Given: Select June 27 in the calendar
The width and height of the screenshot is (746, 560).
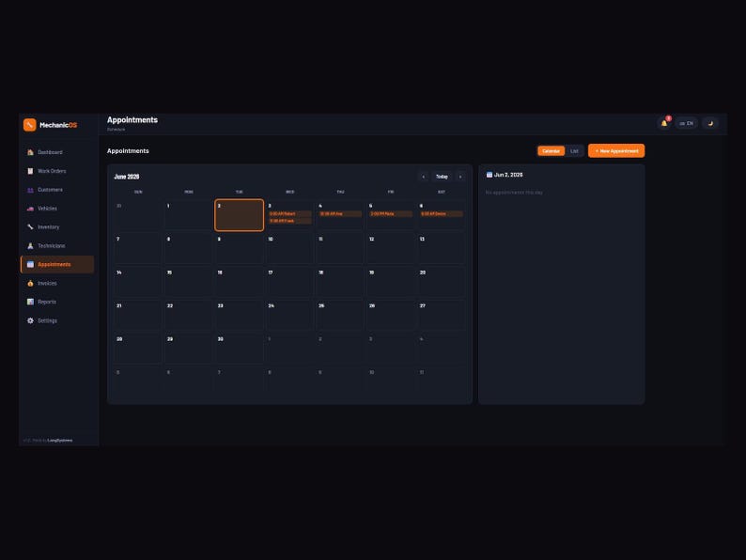Looking at the screenshot, I should click(x=441, y=315).
